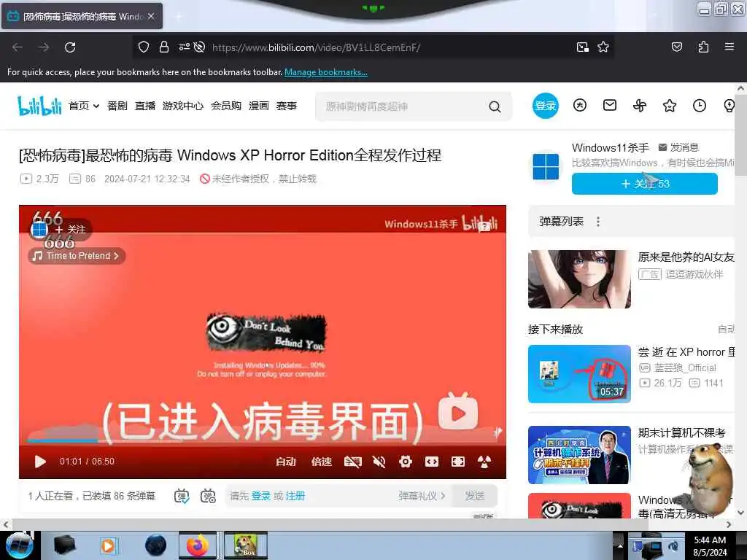Click the 登录 link in the danmaku input
747x560 pixels.
click(261, 496)
